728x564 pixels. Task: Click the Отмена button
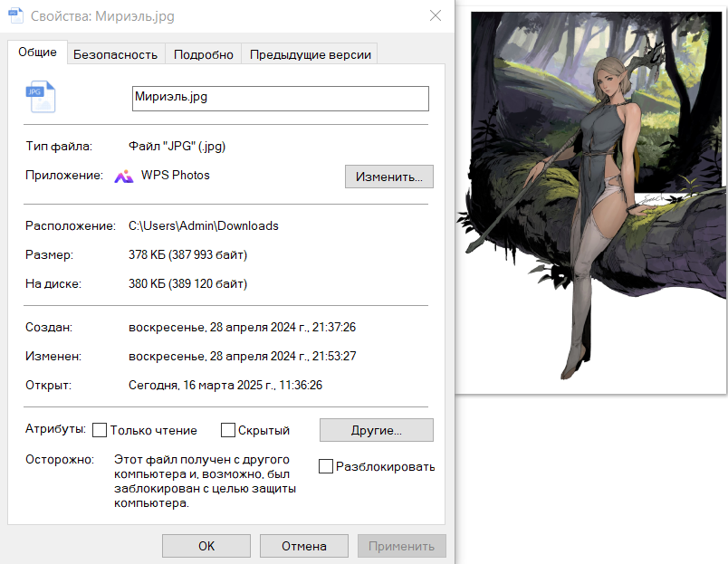303,546
